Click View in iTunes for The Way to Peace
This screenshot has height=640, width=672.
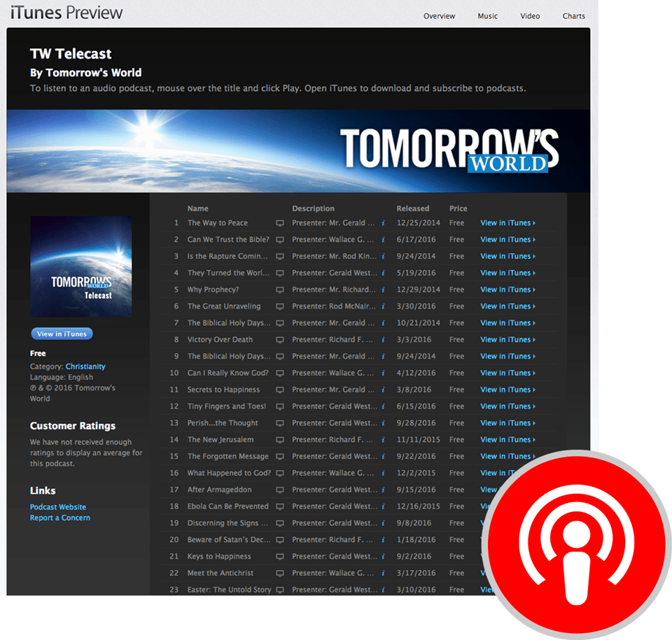(508, 222)
